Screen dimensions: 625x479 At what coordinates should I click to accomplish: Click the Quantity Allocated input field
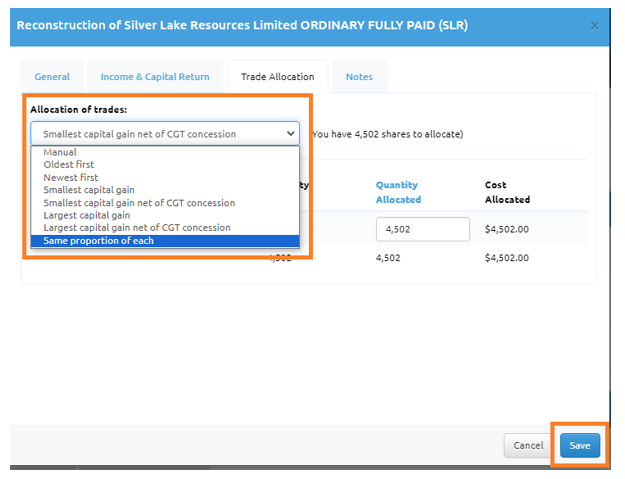[422, 229]
